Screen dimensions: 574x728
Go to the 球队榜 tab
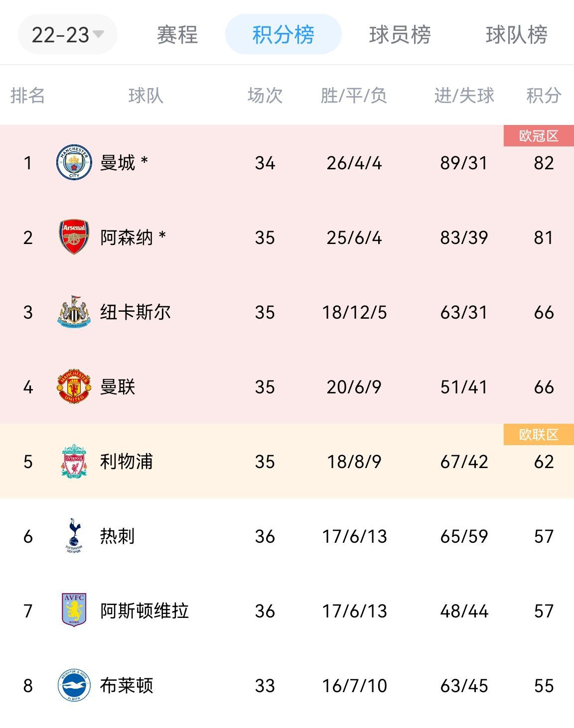click(517, 35)
